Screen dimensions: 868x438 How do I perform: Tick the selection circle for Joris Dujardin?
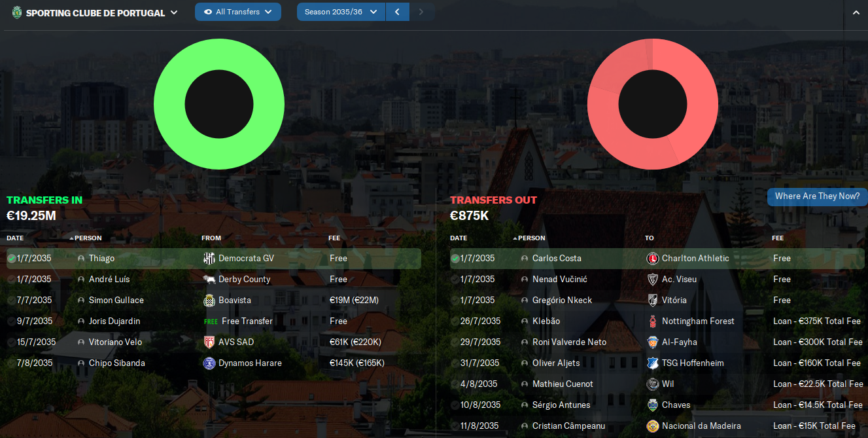point(12,321)
